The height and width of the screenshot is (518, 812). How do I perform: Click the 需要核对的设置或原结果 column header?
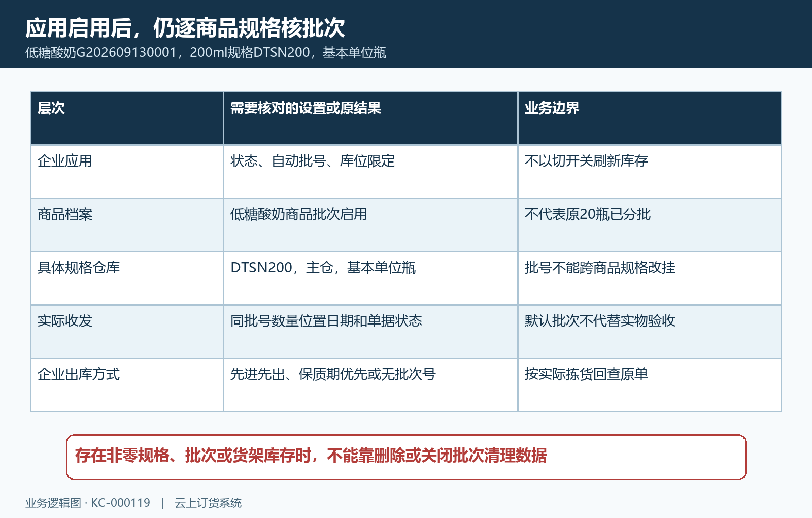[x=370, y=118]
